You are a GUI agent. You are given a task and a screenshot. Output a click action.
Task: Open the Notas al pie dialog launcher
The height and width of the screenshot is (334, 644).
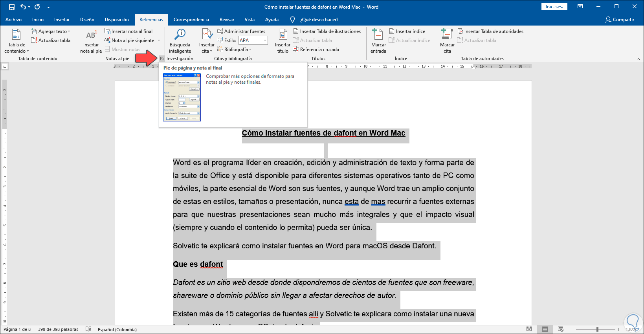[161, 59]
